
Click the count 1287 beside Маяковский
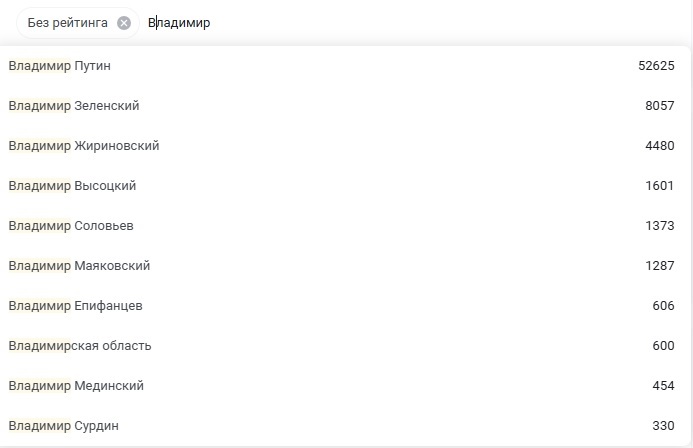[x=659, y=266]
